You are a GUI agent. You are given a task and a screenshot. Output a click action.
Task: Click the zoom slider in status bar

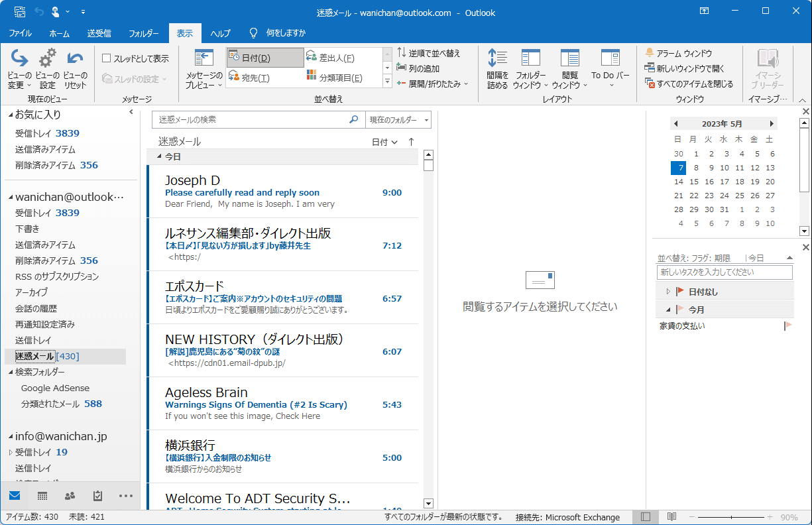tap(731, 517)
